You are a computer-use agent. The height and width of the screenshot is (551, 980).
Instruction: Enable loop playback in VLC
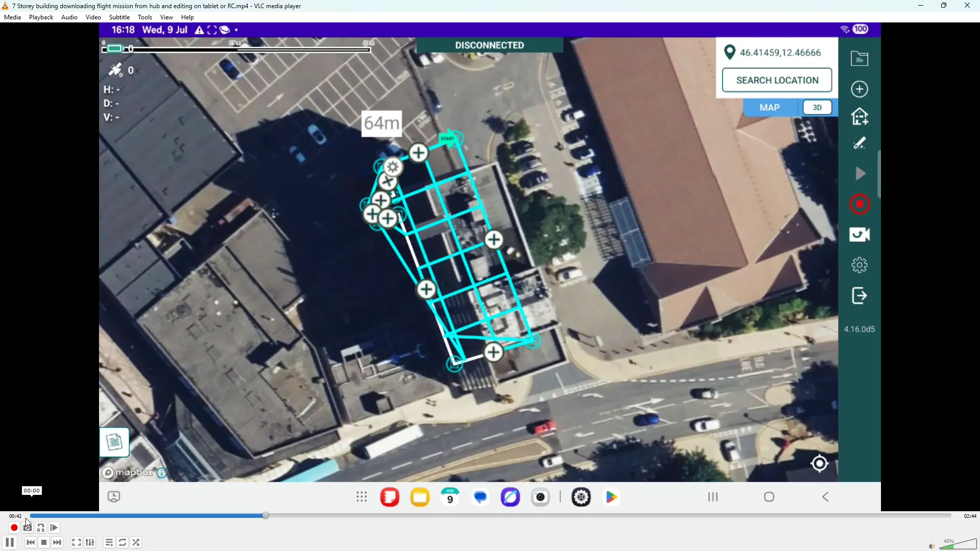click(x=122, y=542)
